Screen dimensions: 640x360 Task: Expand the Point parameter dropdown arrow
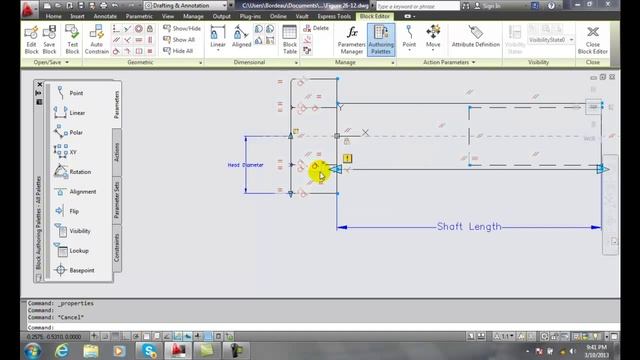tap(409, 50)
